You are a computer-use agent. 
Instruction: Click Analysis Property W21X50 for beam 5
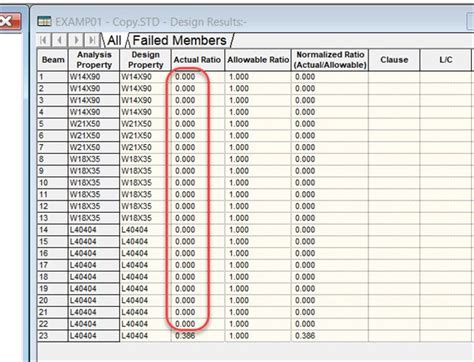pos(94,124)
